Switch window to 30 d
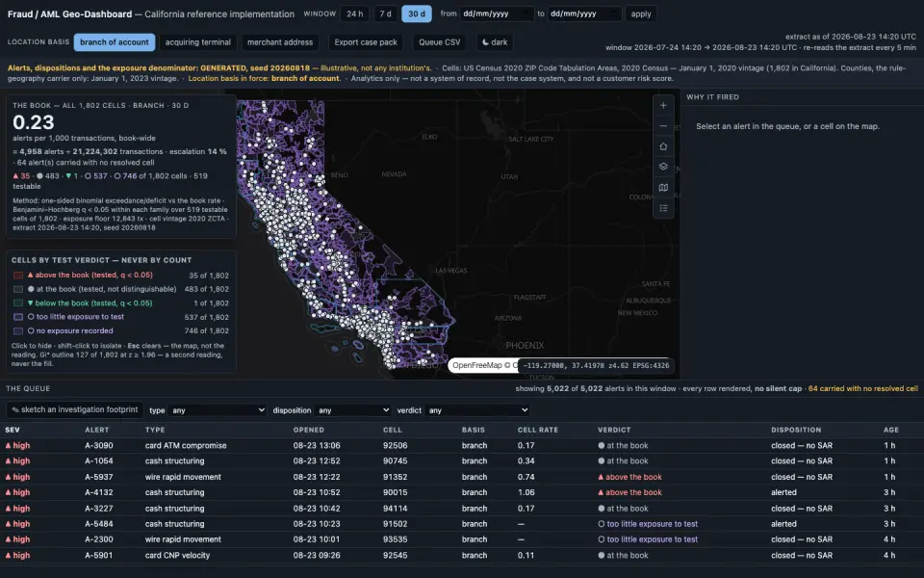 pos(417,13)
